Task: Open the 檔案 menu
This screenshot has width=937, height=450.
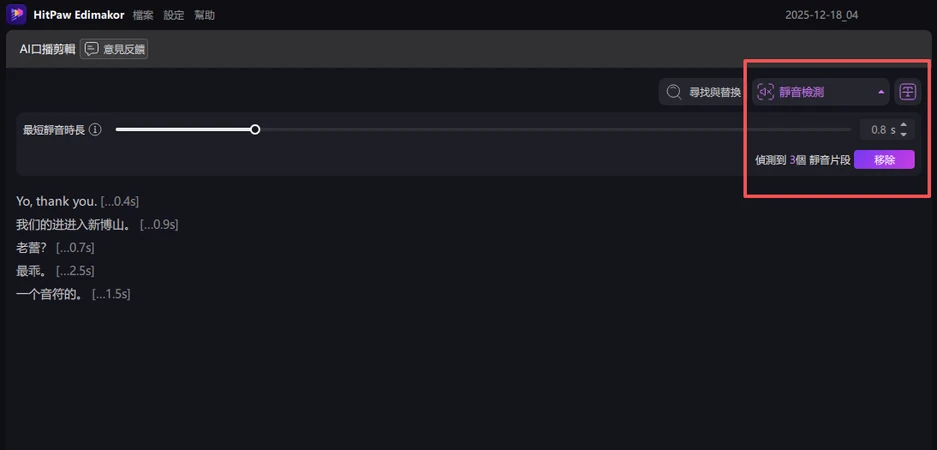Action: click(x=143, y=16)
